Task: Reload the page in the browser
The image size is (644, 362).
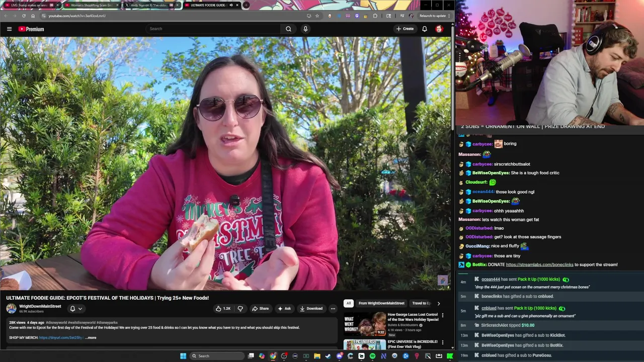Action: 24,16
